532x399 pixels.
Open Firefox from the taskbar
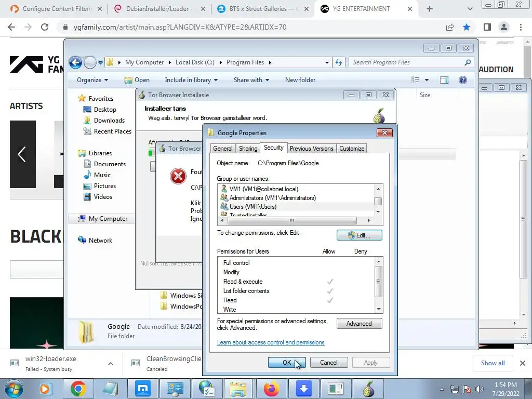tap(271, 389)
